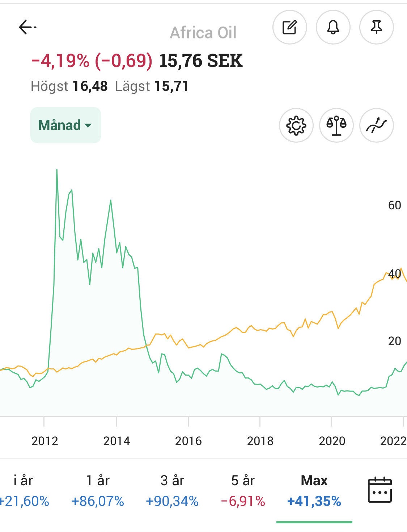The height and width of the screenshot is (532, 407).
Task: Open technical indicators curve icon
Action: pos(376,125)
